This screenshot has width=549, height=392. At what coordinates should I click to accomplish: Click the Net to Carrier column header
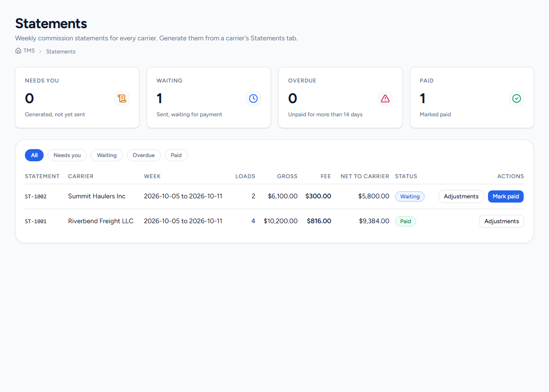[365, 176]
